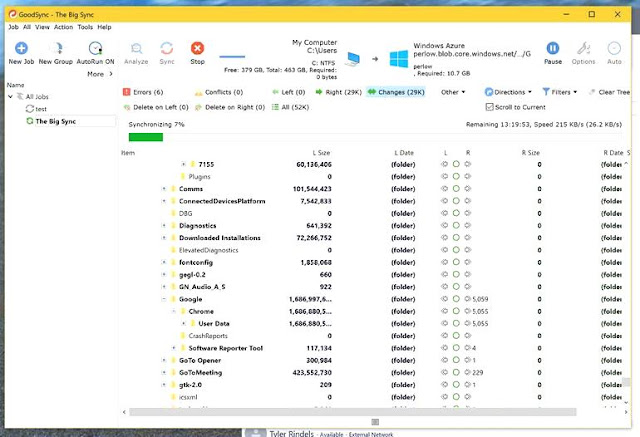Open the Other dropdown

click(x=453, y=92)
